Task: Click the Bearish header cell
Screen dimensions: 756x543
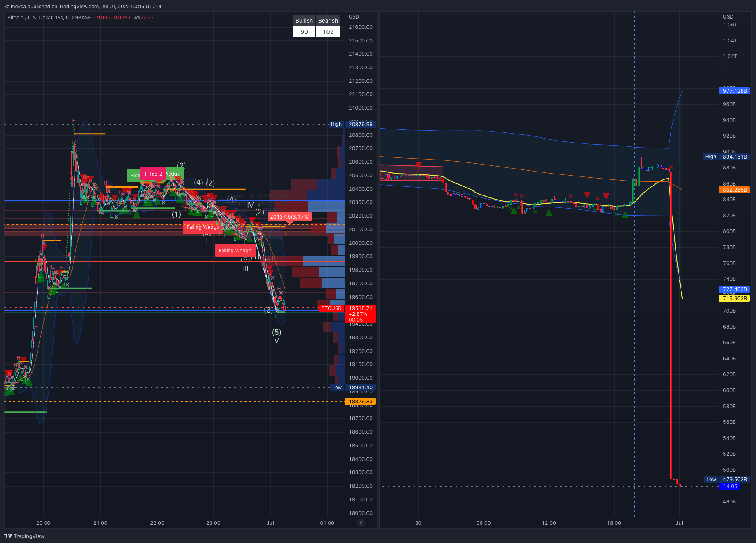Action: (328, 21)
